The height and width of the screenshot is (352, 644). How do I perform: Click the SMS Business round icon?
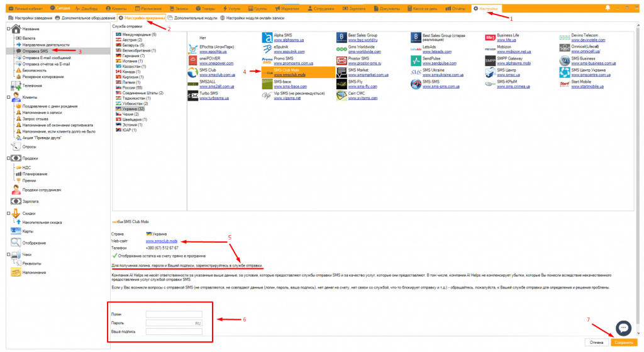click(x=564, y=61)
